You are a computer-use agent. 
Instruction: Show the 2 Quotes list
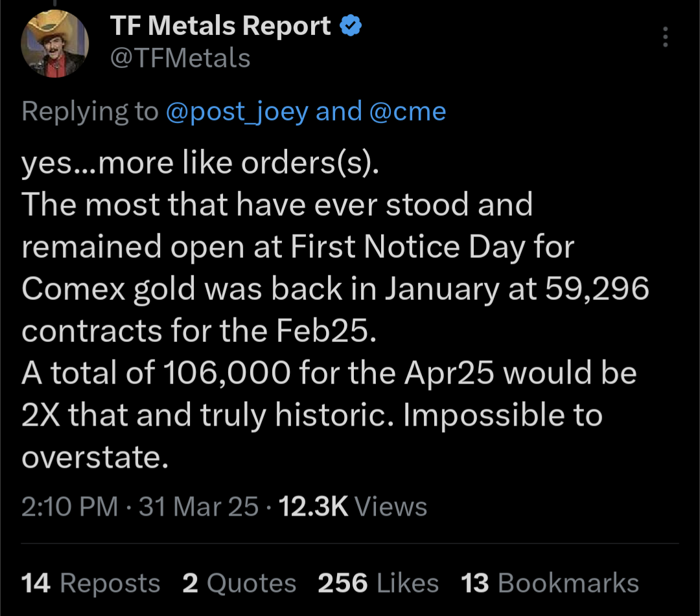click(x=239, y=583)
